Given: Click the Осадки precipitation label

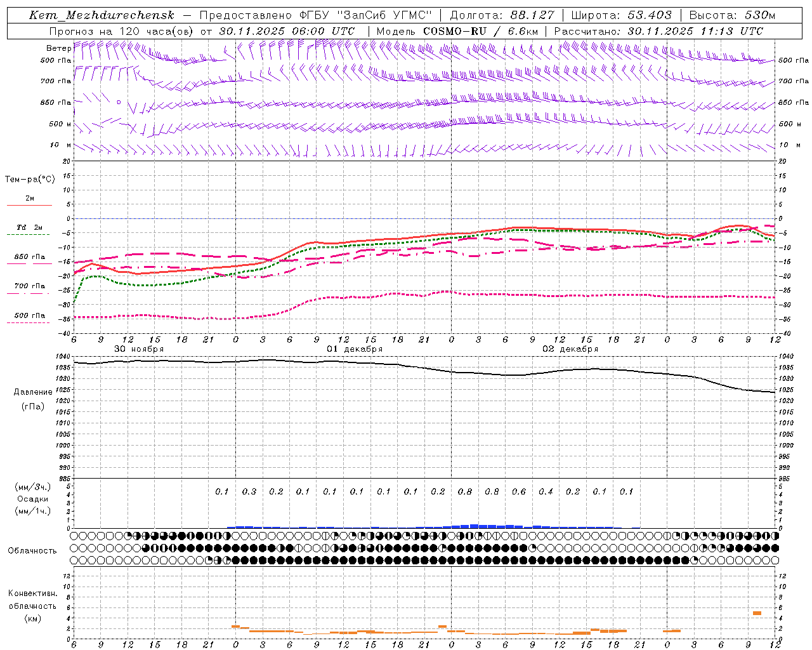Looking at the screenshot, I should coord(33,499).
